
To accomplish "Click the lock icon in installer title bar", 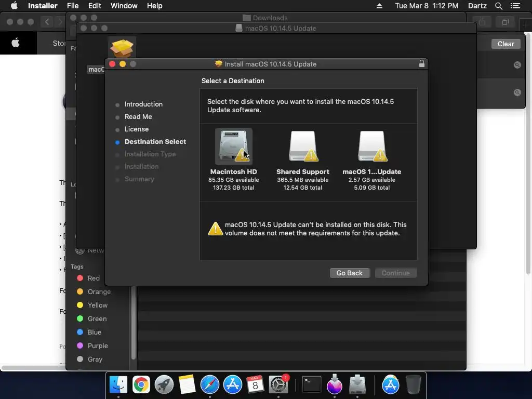I will tap(422, 64).
